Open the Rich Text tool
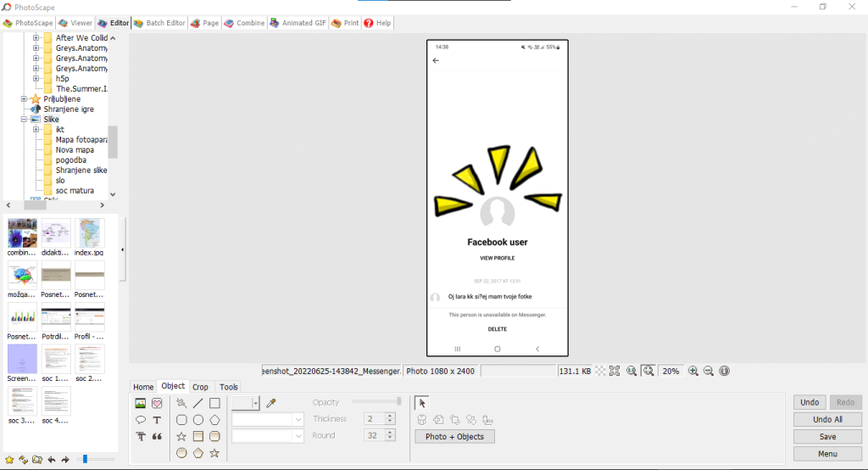 (141, 436)
